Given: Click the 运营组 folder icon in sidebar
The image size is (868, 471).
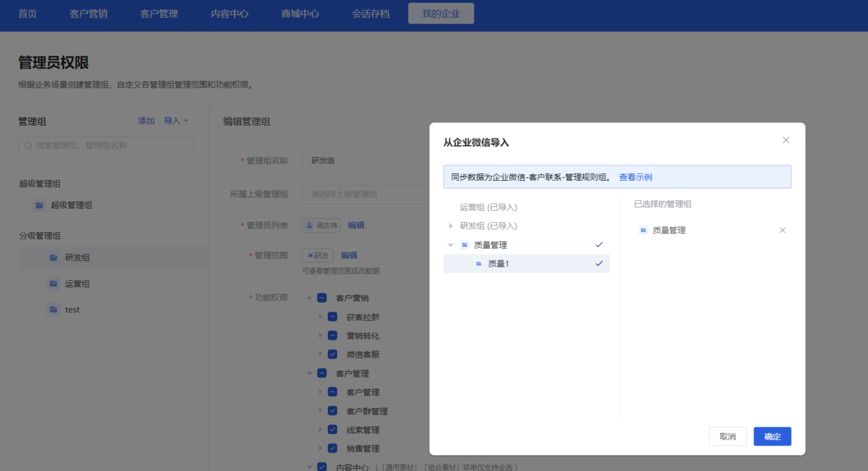Looking at the screenshot, I should [53, 284].
